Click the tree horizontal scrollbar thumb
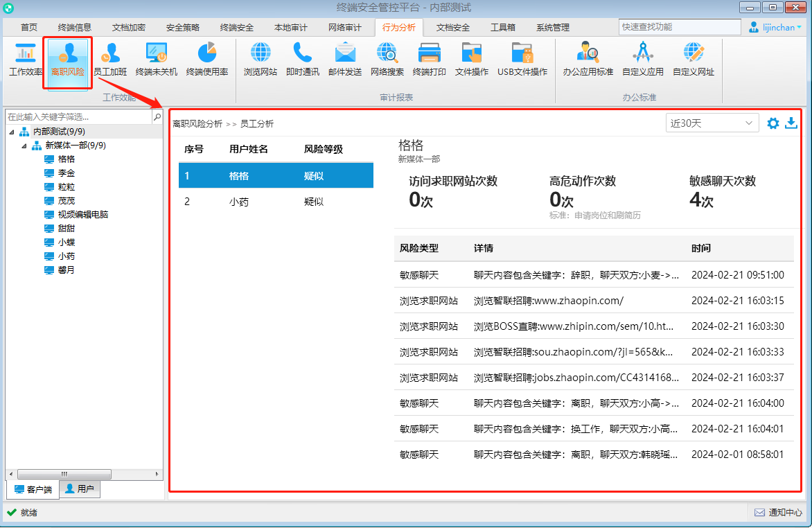812x528 pixels. pos(64,473)
